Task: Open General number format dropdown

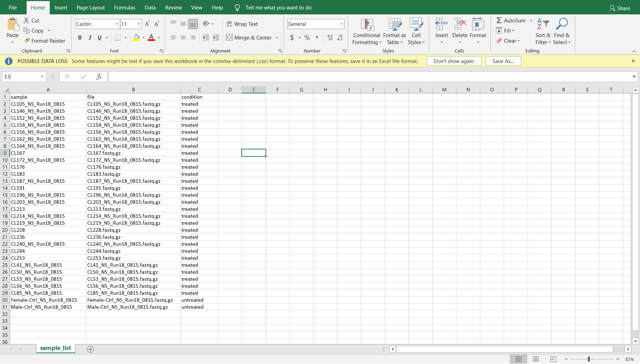Action: [341, 24]
